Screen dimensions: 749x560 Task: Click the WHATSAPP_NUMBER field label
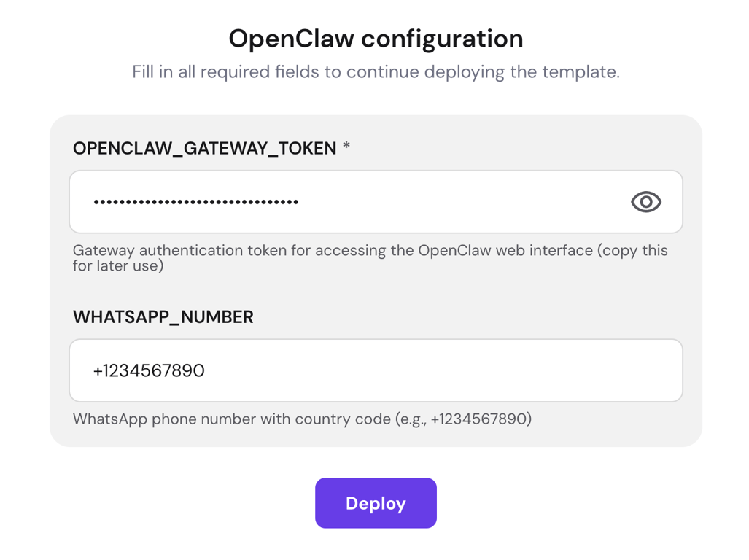pos(163,316)
